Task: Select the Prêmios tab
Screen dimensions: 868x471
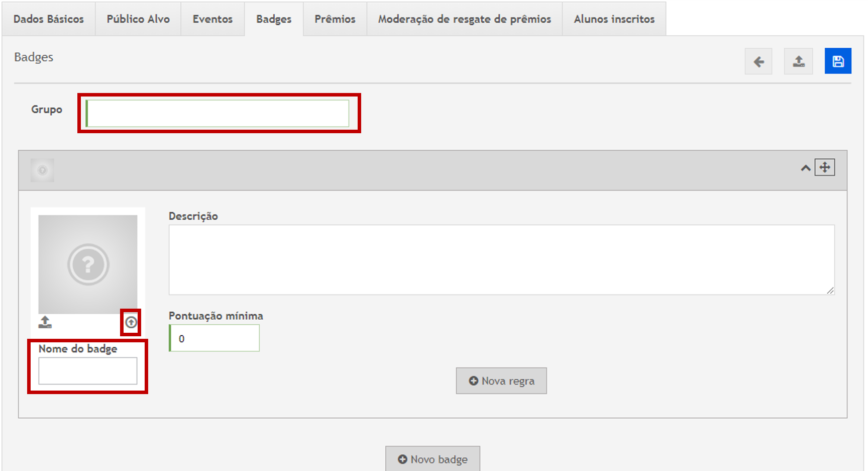Action: point(335,19)
